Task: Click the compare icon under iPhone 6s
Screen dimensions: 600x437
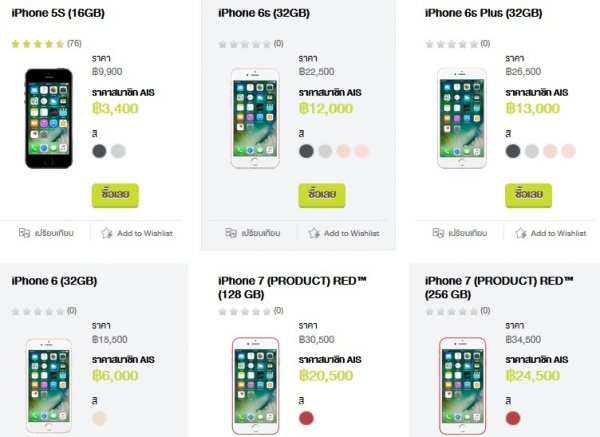Action: 231,233
